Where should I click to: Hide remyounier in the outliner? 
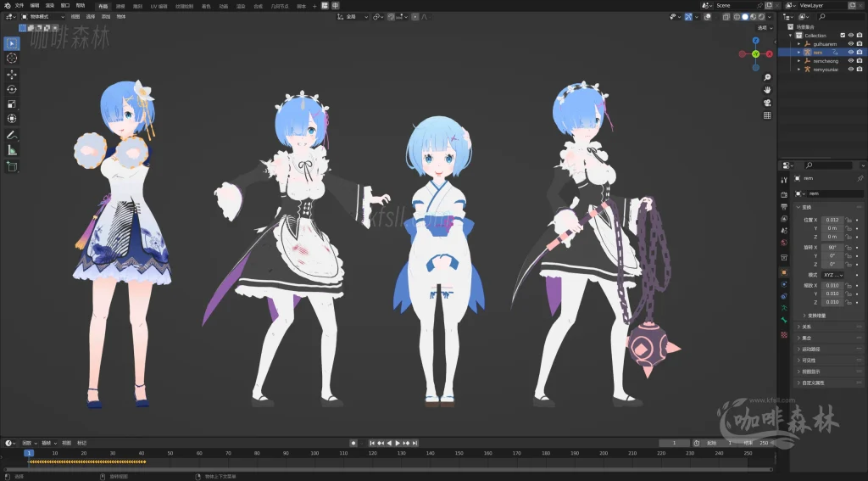[x=851, y=70]
